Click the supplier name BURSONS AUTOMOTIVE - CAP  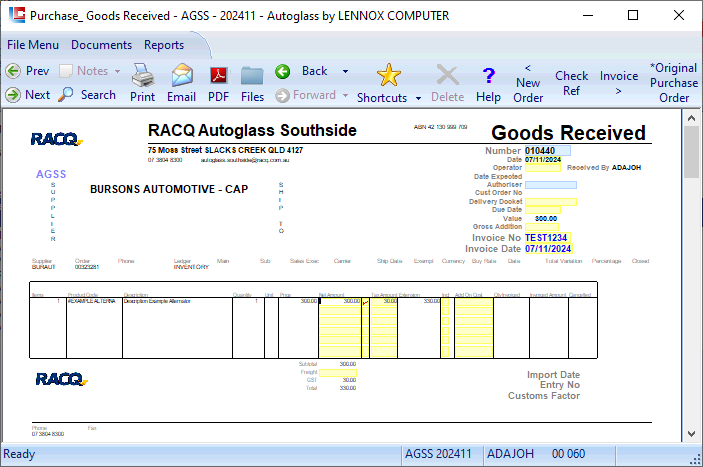(169, 189)
